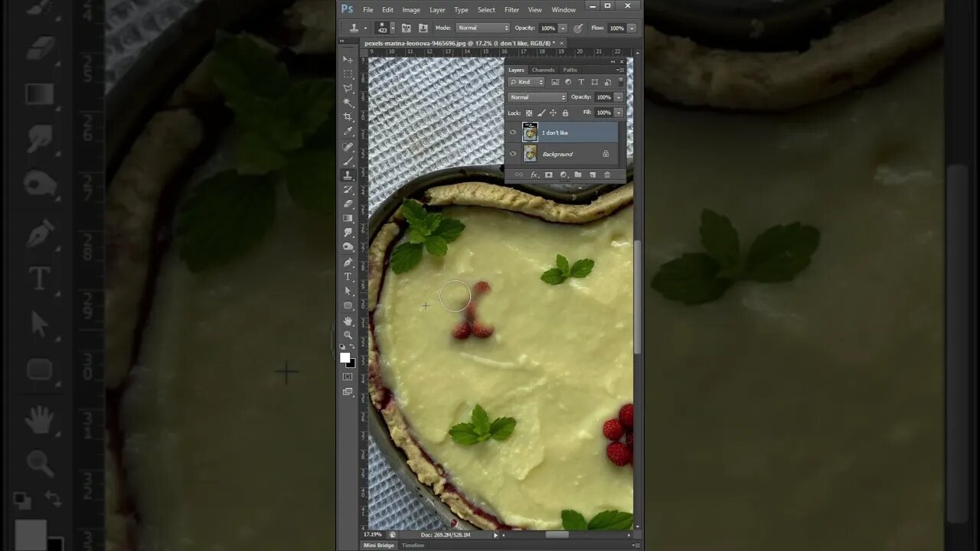This screenshot has height=551, width=980.
Task: Select the Gradient tool
Action: coord(348,218)
